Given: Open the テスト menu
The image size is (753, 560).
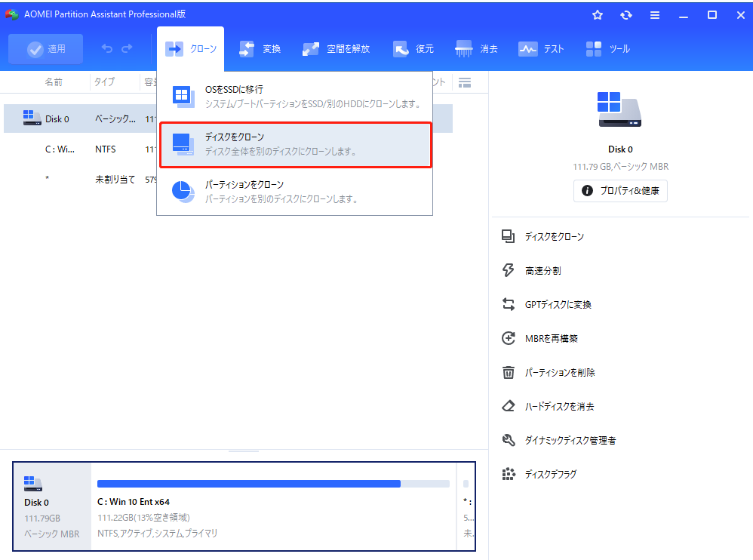Looking at the screenshot, I should pos(541,49).
